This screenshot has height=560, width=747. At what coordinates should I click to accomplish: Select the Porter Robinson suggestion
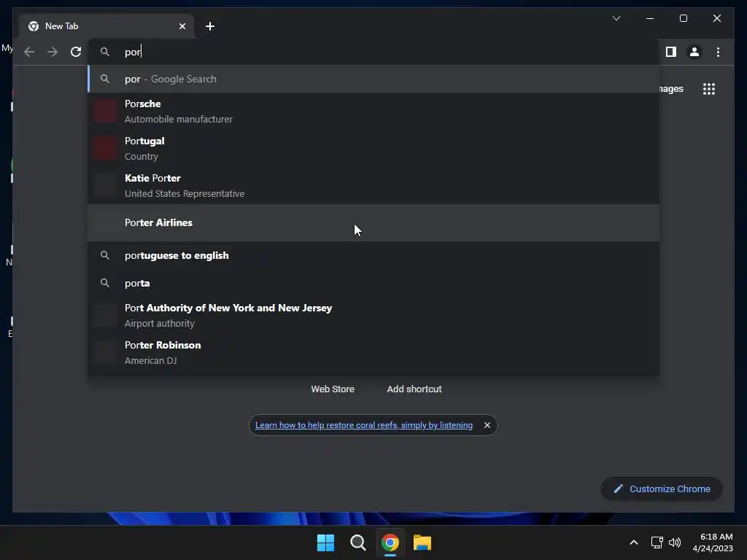373,352
